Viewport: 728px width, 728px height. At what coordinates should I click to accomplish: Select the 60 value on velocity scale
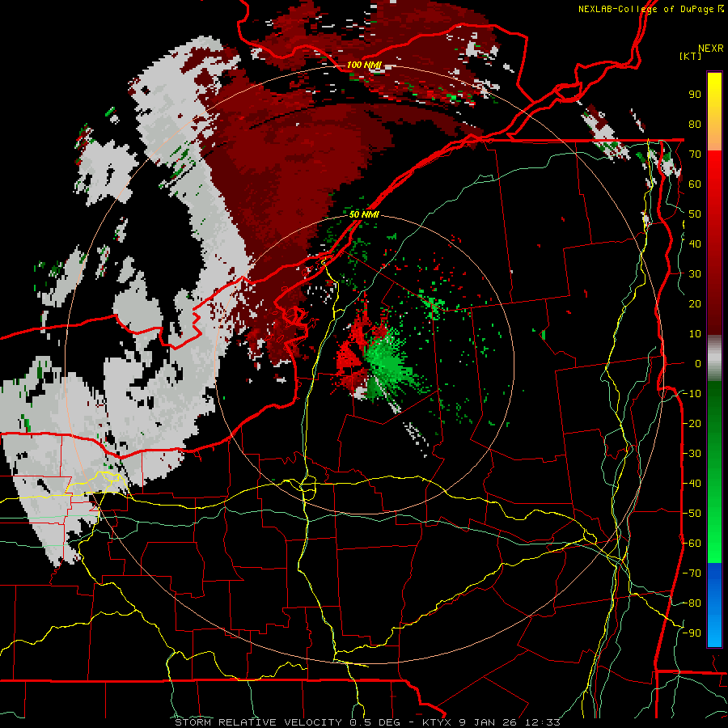click(695, 184)
